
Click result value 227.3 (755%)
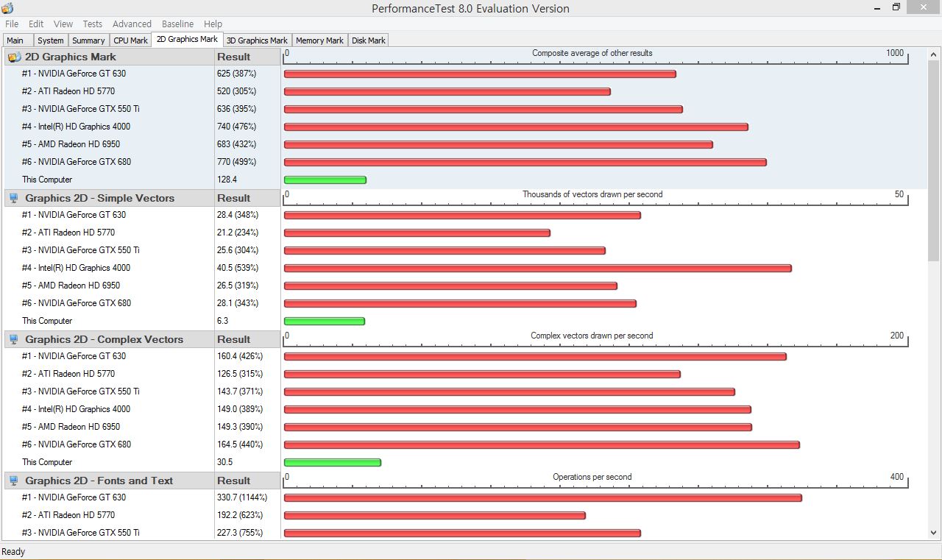tap(240, 533)
